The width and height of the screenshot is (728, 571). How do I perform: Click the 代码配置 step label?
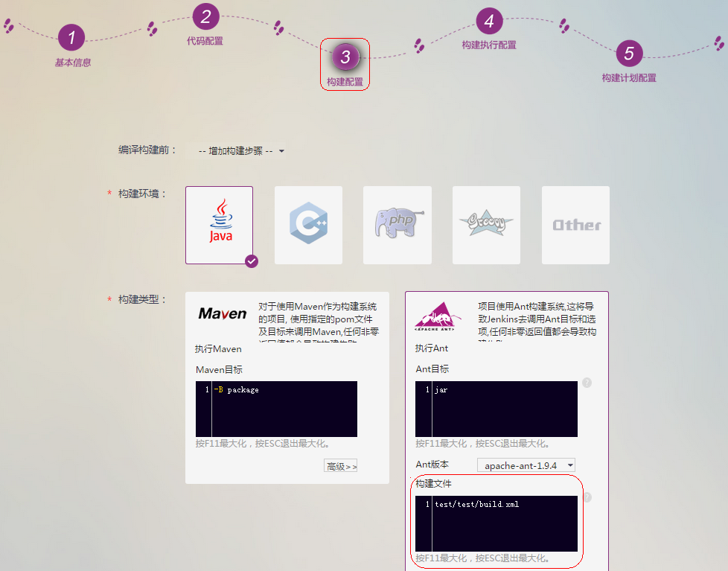(x=205, y=41)
